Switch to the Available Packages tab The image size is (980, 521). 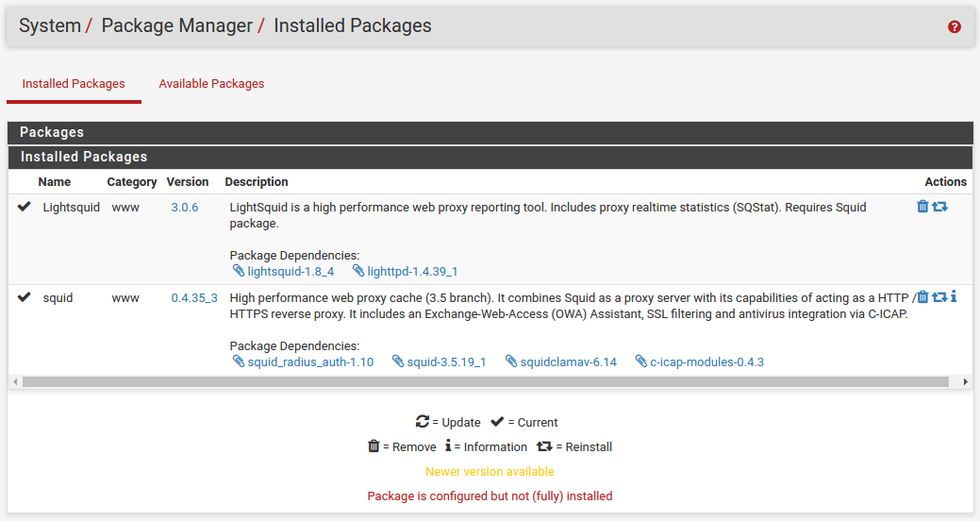pos(211,84)
